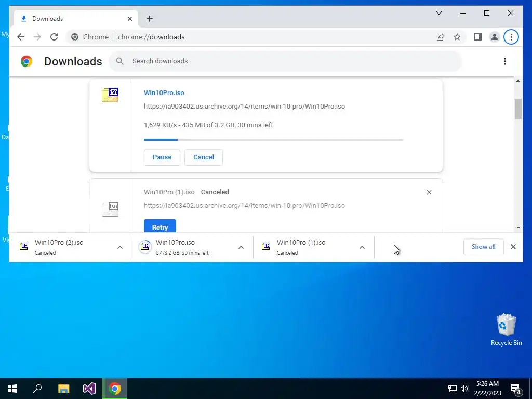Go back using the browser back arrow
The width and height of the screenshot is (532, 399).
point(21,37)
